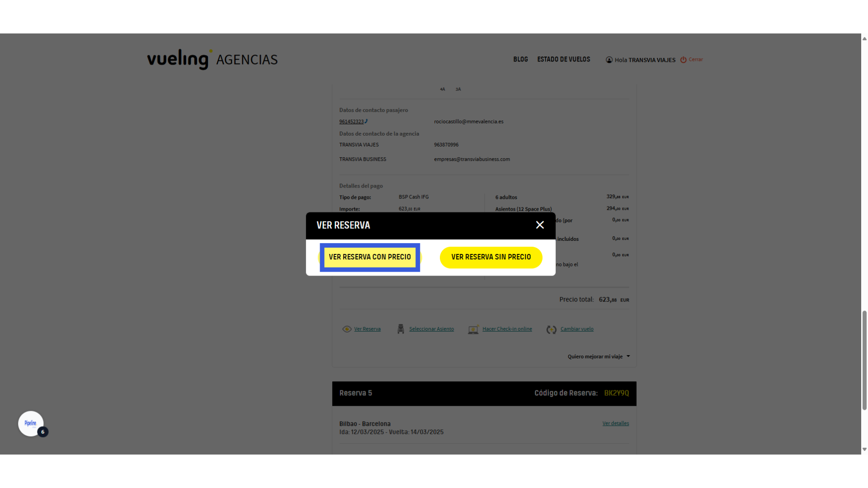Click the Datos de contacto pasajero heading
This screenshot has height=488, width=868.
pos(373,110)
